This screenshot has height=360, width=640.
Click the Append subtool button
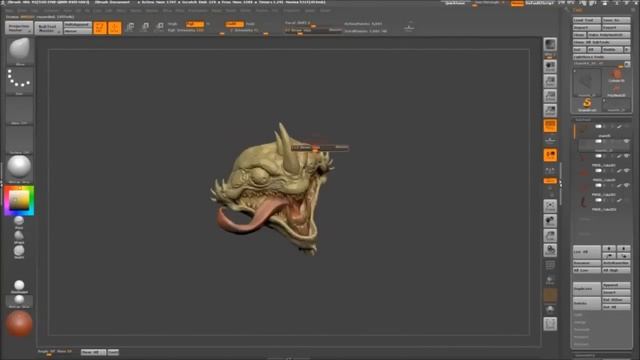[616, 284]
